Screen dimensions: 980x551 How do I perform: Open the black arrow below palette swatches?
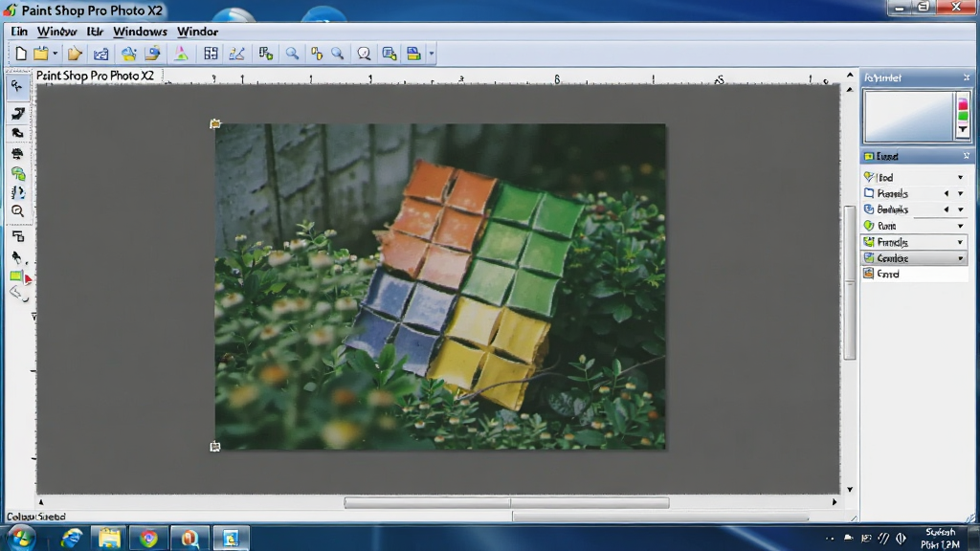[x=963, y=129]
